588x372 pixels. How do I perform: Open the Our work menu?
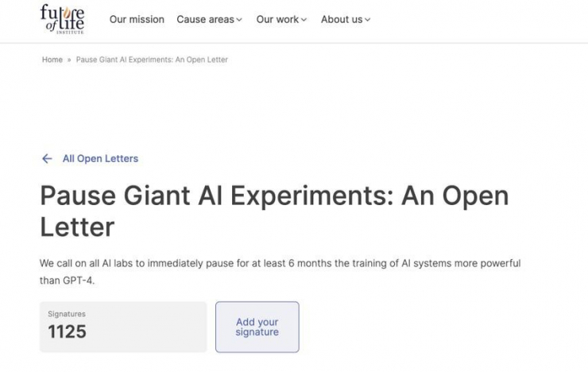281,20
